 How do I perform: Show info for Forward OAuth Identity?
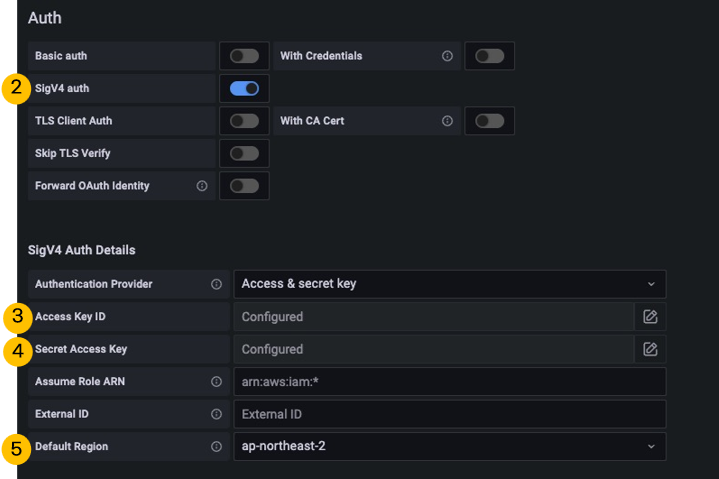[202, 186]
